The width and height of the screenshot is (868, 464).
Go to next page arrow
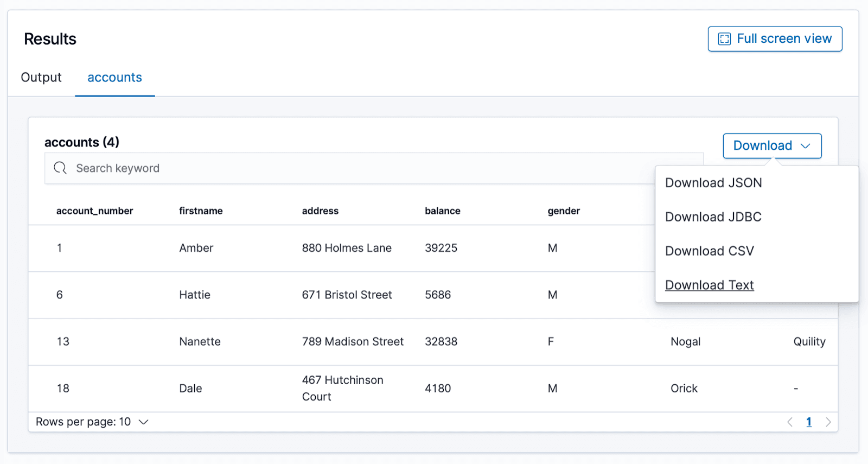(x=828, y=422)
